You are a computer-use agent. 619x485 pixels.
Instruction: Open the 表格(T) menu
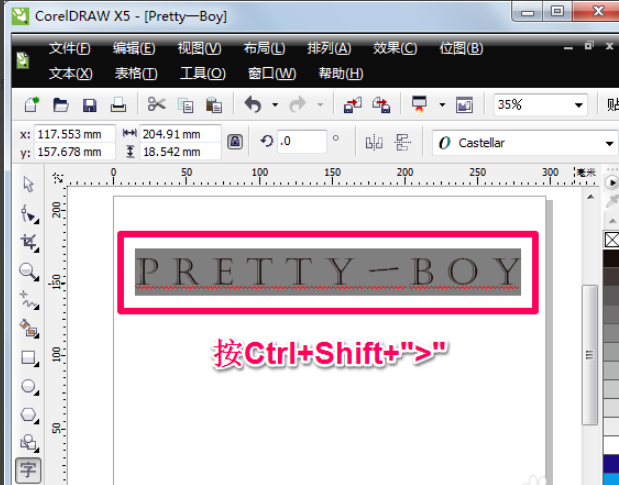(x=136, y=73)
